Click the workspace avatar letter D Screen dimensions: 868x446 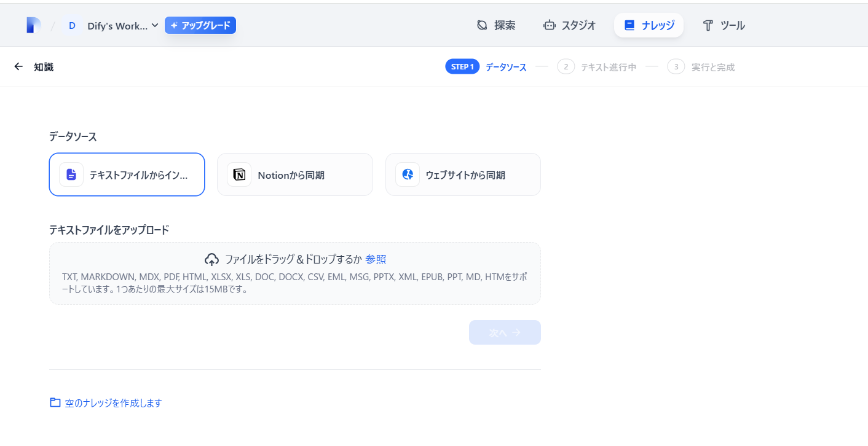pyautogui.click(x=72, y=26)
